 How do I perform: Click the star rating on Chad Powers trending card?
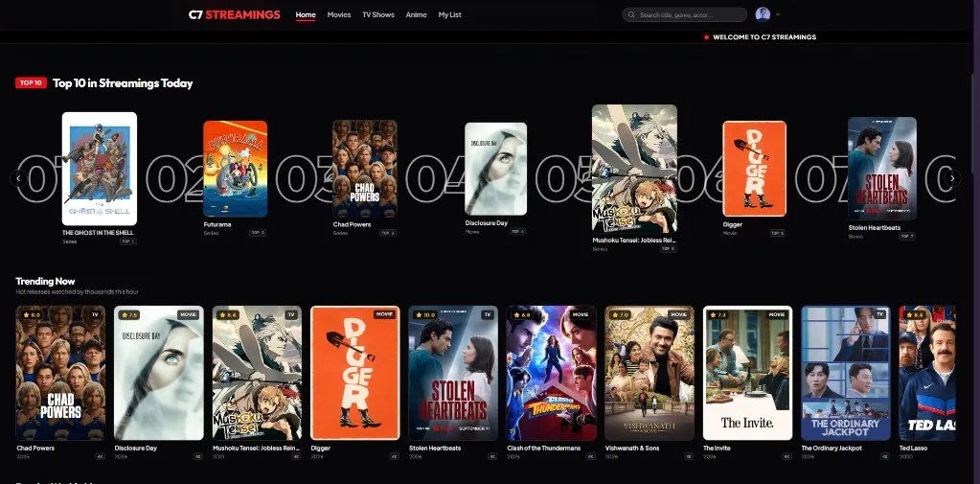click(32, 314)
